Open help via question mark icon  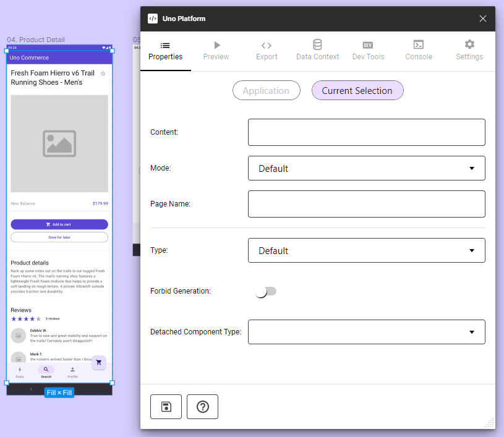coord(202,407)
